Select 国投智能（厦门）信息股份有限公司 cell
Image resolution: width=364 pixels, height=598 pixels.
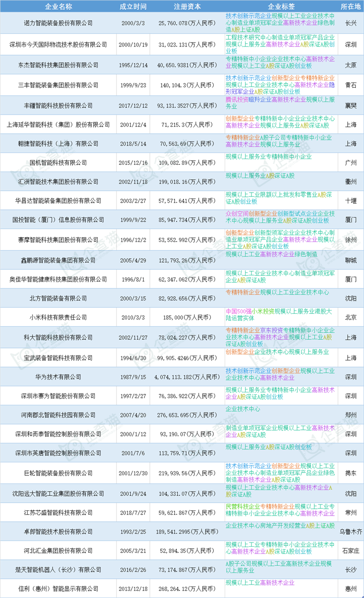58,219
